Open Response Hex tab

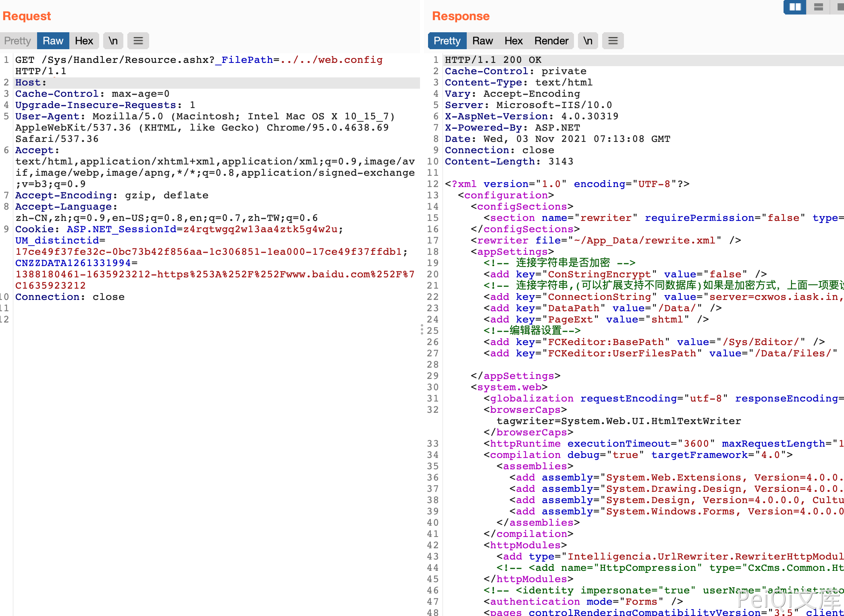click(513, 41)
